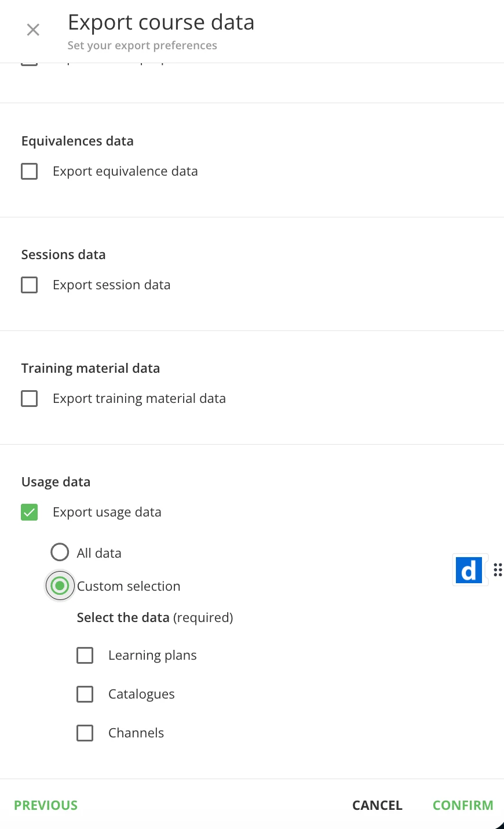The height and width of the screenshot is (829, 504).
Task: Enable Export equivalence data checkbox
Action: tap(30, 172)
